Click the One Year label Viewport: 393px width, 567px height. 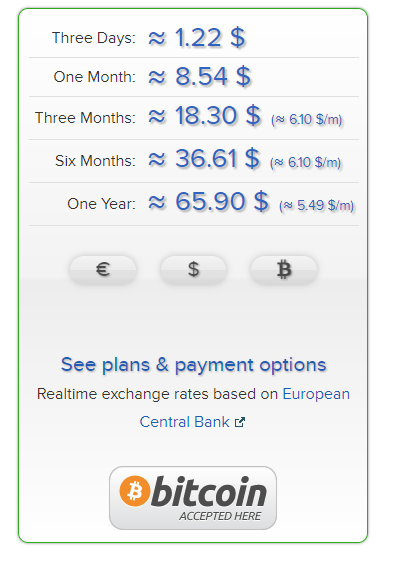(102, 204)
